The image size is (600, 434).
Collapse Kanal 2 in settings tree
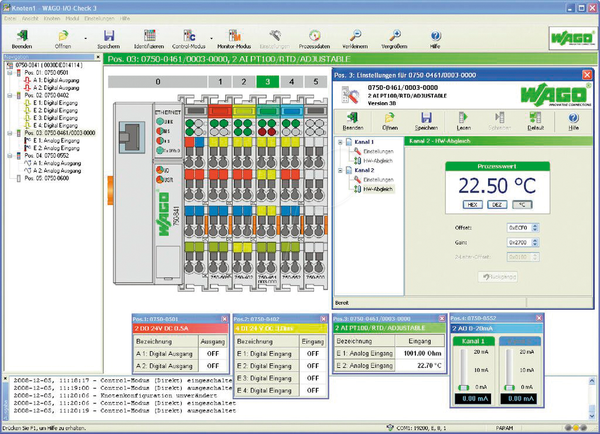coord(340,170)
